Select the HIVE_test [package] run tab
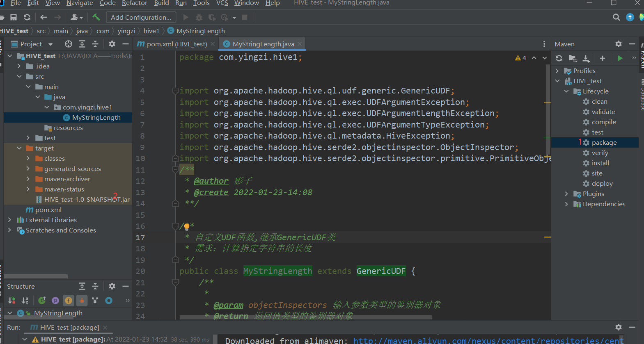The image size is (644, 344). [x=69, y=327]
